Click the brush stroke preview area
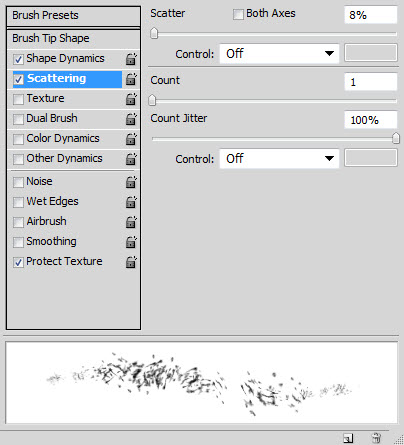The height and width of the screenshot is (445, 404). pos(202,383)
